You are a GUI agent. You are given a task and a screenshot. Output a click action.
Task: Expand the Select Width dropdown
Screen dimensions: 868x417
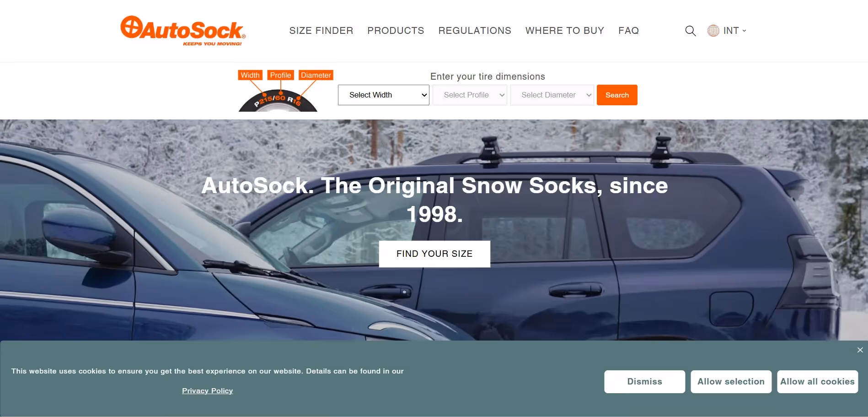pyautogui.click(x=383, y=95)
